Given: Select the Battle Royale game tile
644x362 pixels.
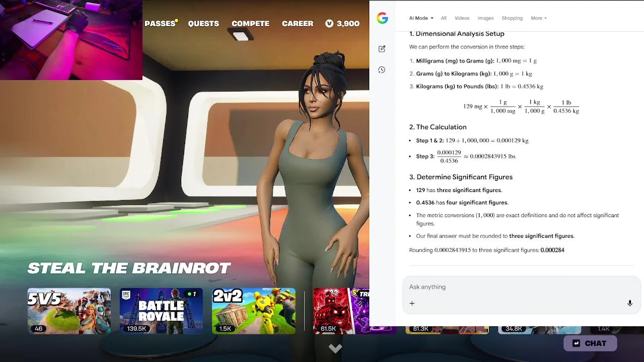Looking at the screenshot, I should [161, 311].
